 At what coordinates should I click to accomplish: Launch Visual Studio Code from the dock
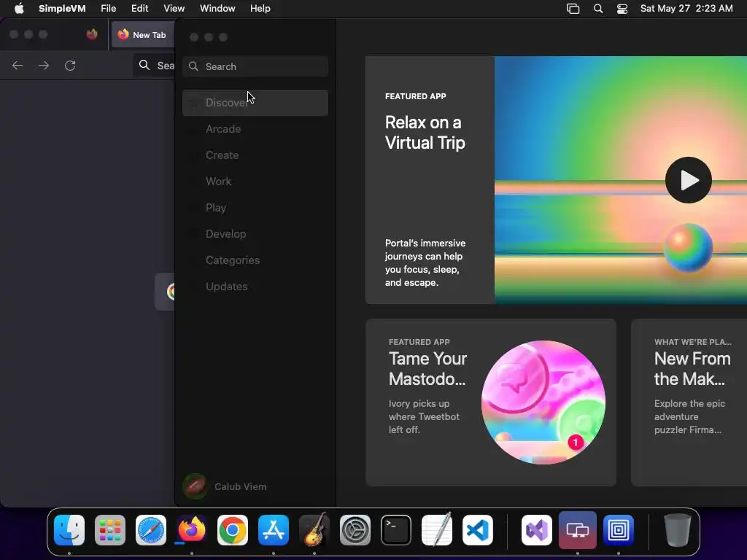[x=477, y=530]
